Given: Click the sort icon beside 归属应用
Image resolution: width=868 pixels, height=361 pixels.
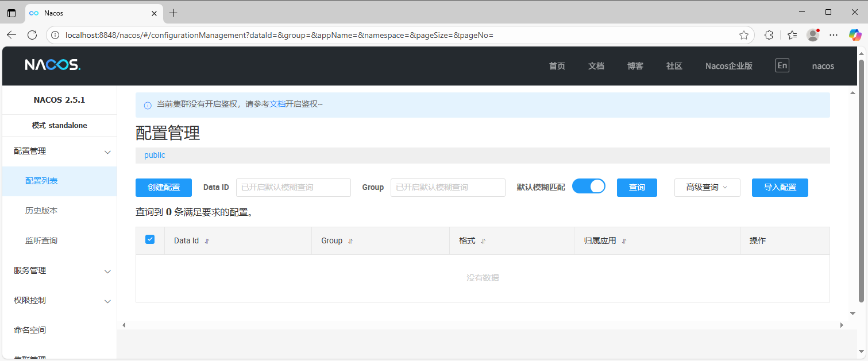Looking at the screenshot, I should pyautogui.click(x=624, y=241).
